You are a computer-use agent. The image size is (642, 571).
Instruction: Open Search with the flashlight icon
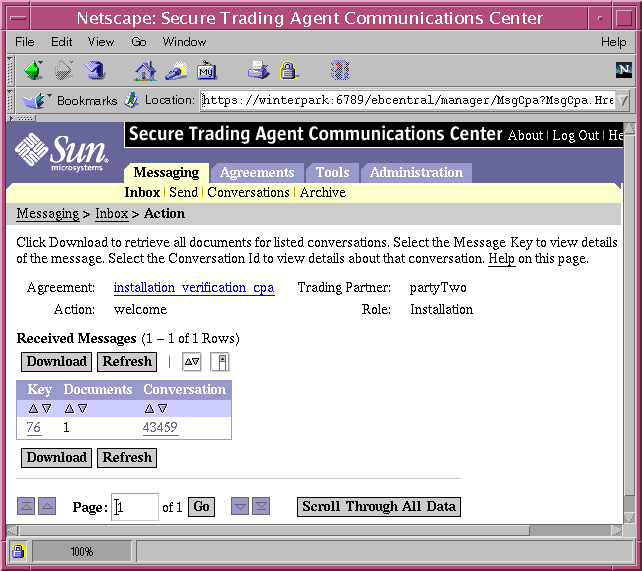tap(176, 71)
